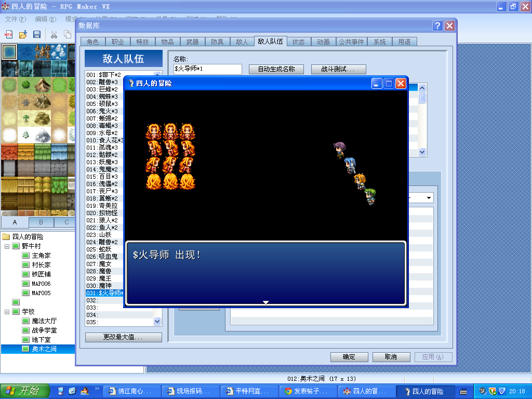Click the database help question-mark icon
Image resolution: width=532 pixels, height=399 pixels.
pos(437,26)
